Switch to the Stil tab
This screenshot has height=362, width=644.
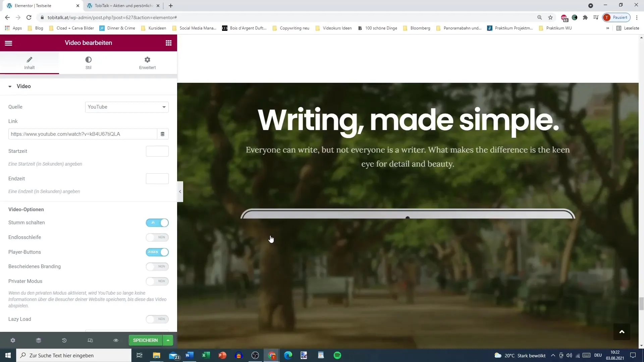(89, 63)
